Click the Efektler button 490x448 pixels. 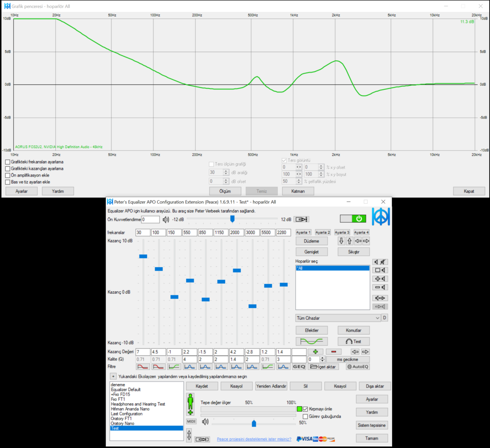click(312, 330)
